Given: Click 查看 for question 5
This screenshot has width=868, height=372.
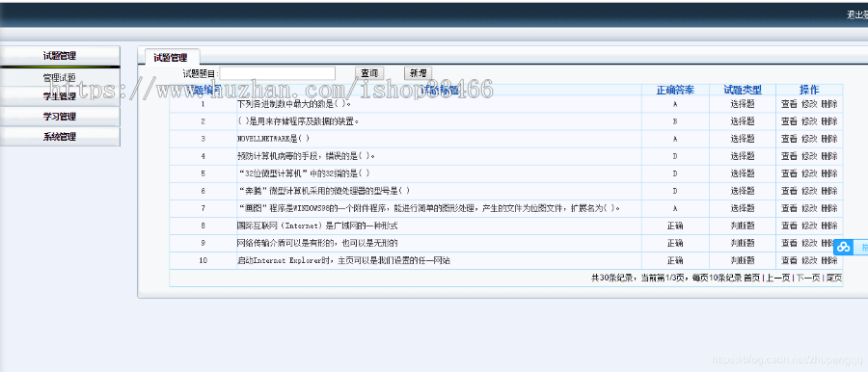Looking at the screenshot, I should (x=789, y=173).
